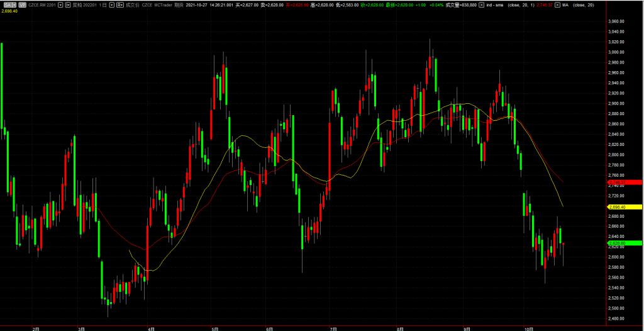Click the yellow 2,698.40 price tag on the axis

pos(625,207)
